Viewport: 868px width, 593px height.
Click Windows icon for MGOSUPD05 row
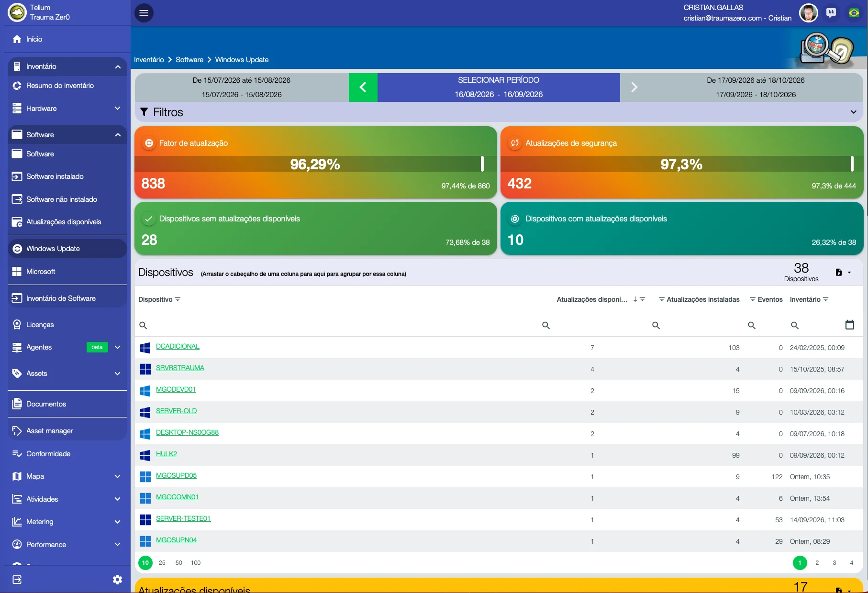[x=145, y=477]
